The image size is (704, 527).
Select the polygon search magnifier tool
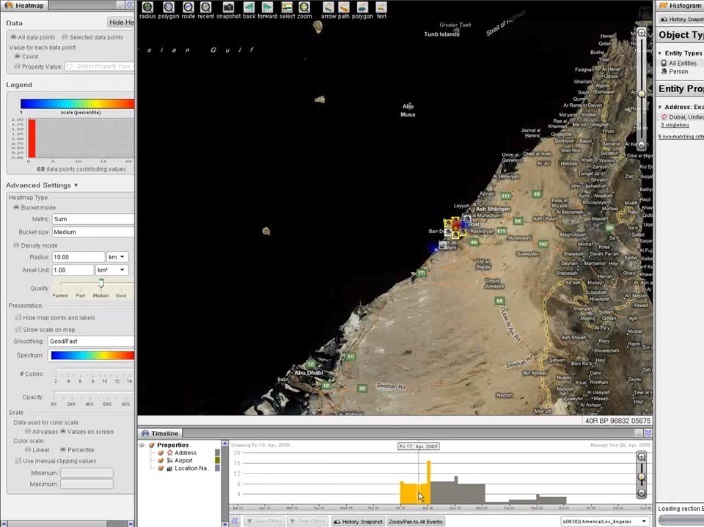coord(168,7)
